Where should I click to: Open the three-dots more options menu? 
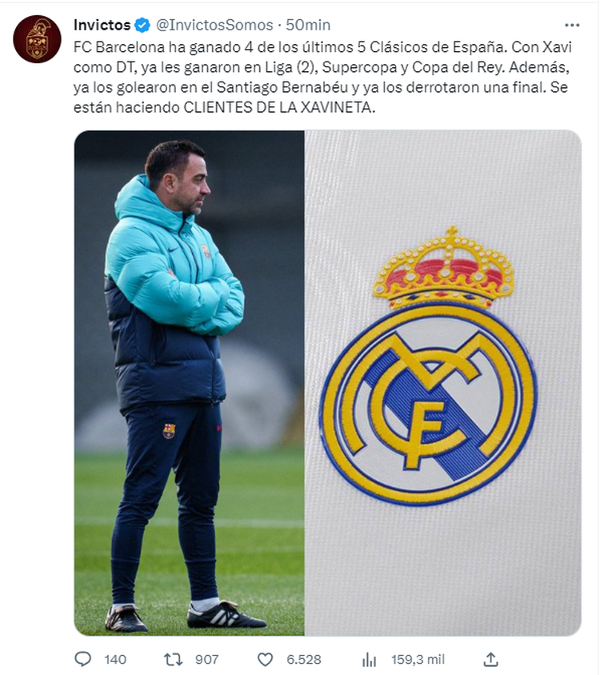[572, 26]
